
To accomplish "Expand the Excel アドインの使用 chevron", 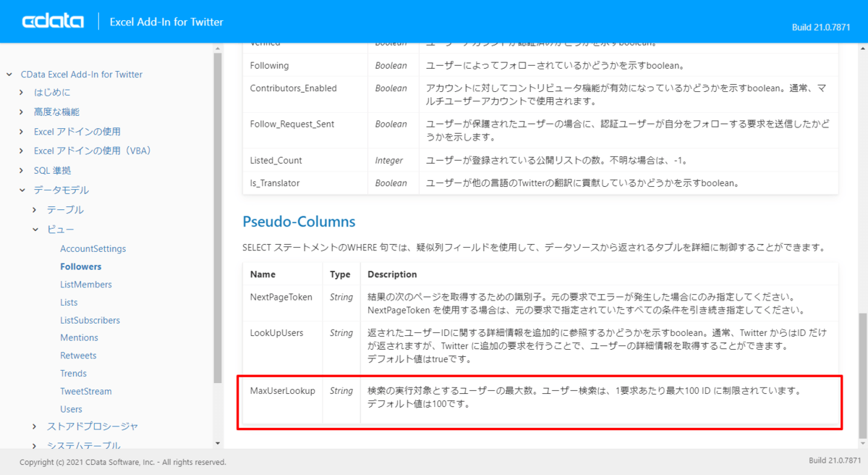I will (22, 132).
